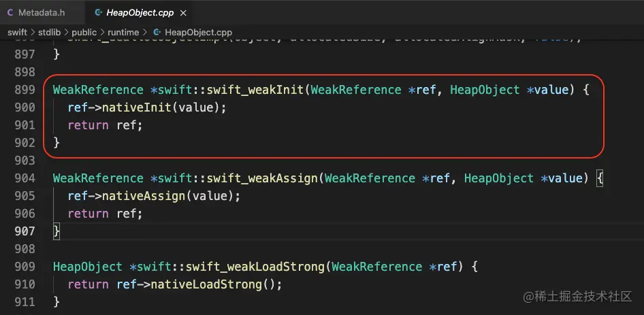Click the swift_weakLoadStrong function name
Image resolution: width=644 pixels, height=315 pixels.
(255, 267)
